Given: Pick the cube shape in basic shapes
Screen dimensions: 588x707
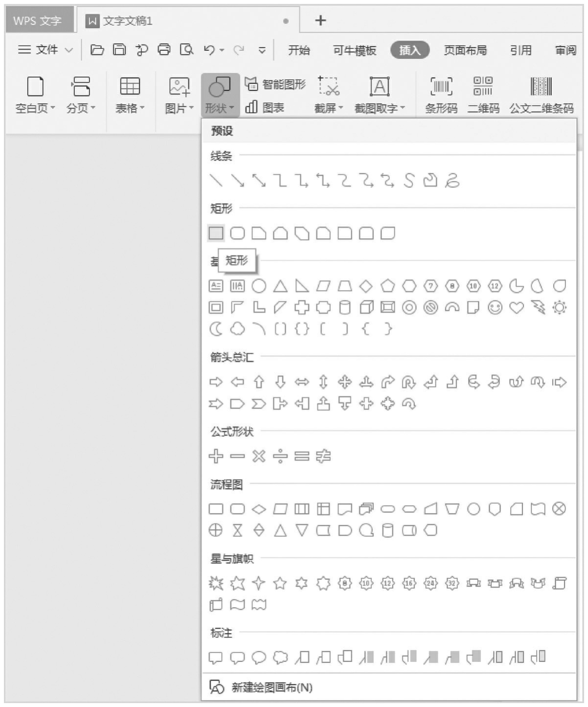Looking at the screenshot, I should tap(366, 307).
